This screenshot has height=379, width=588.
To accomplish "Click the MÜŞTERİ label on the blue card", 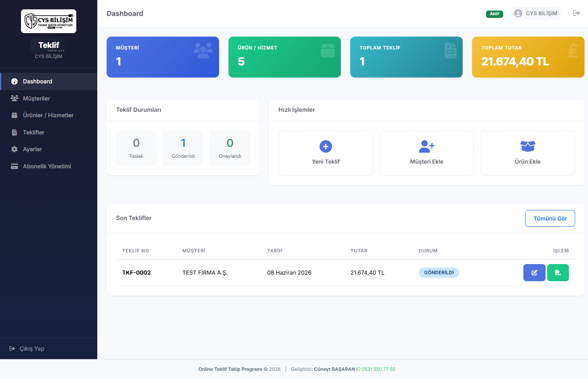I will point(128,48).
